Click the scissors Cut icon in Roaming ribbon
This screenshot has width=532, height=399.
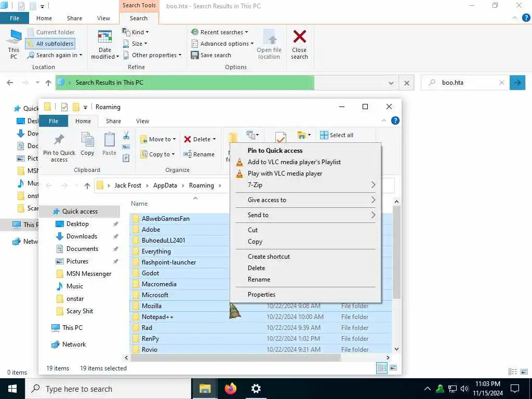point(126,136)
